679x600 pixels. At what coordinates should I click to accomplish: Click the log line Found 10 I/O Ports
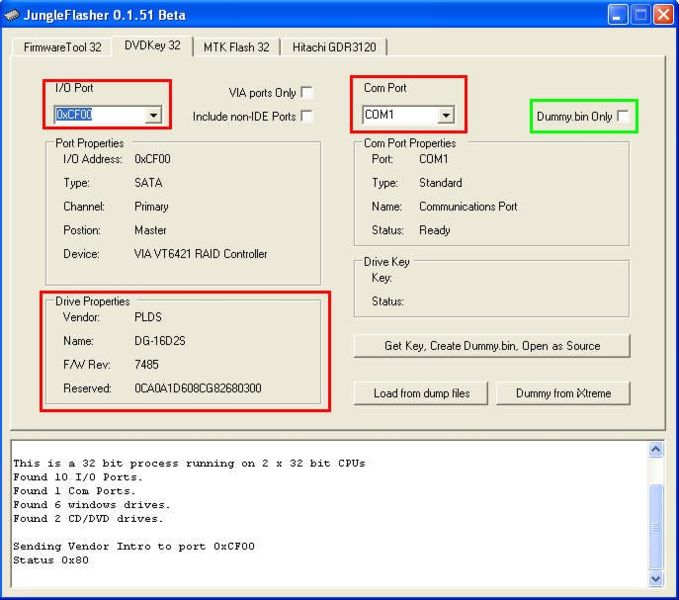tap(78, 477)
